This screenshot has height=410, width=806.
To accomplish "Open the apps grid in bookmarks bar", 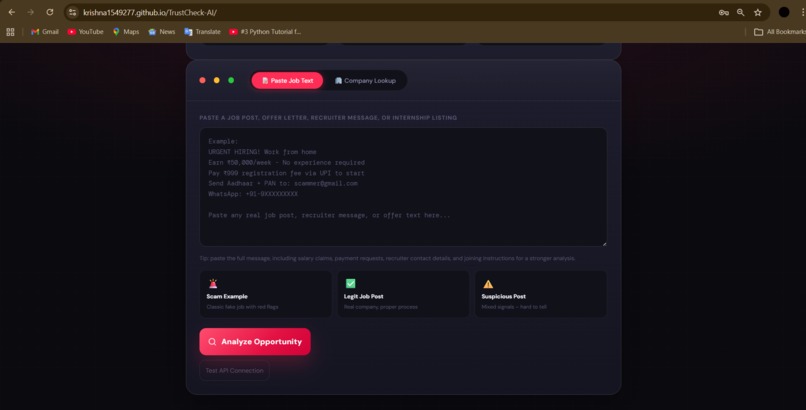I will 10,32.
